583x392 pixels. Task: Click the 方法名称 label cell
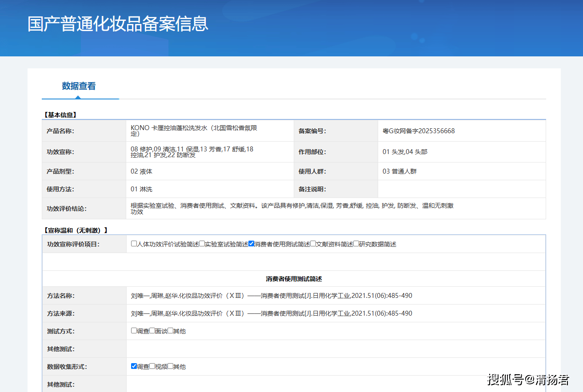pos(84,296)
